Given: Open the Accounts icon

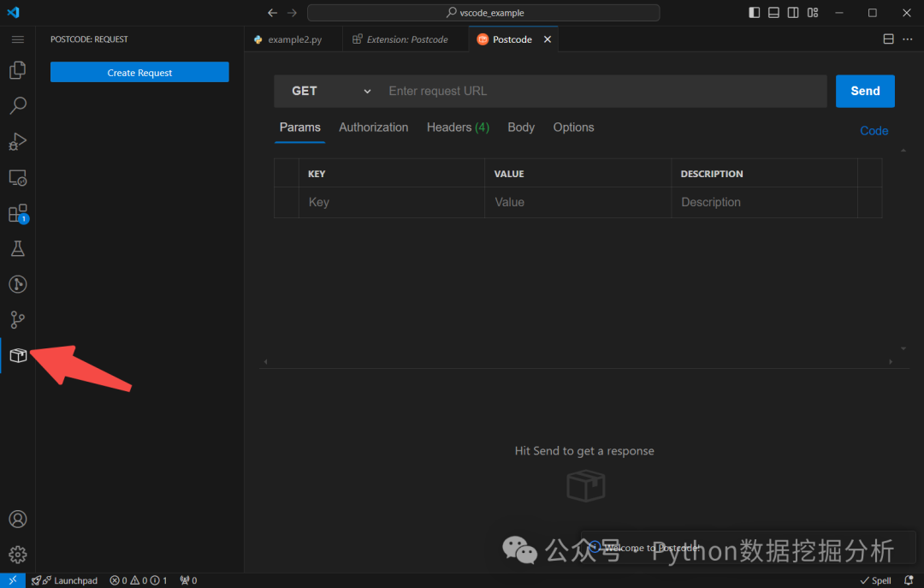Looking at the screenshot, I should (x=18, y=519).
